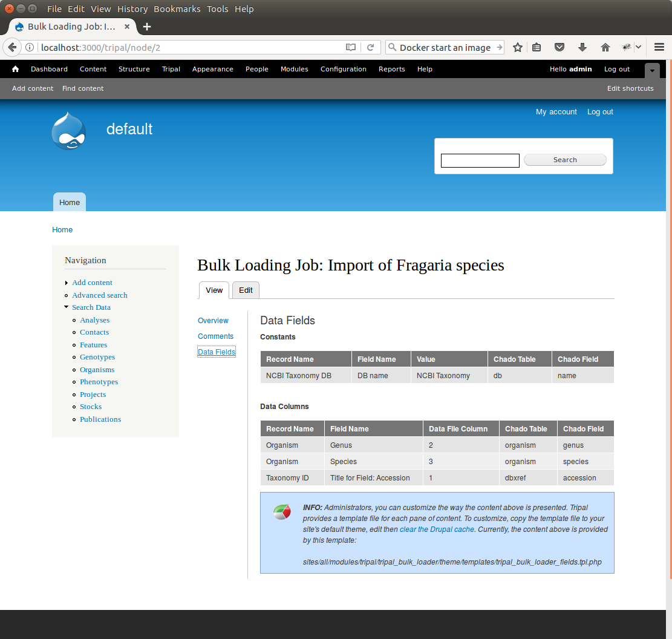The width and height of the screenshot is (672, 639).
Task: Open the Tripal admin menu
Action: point(171,69)
